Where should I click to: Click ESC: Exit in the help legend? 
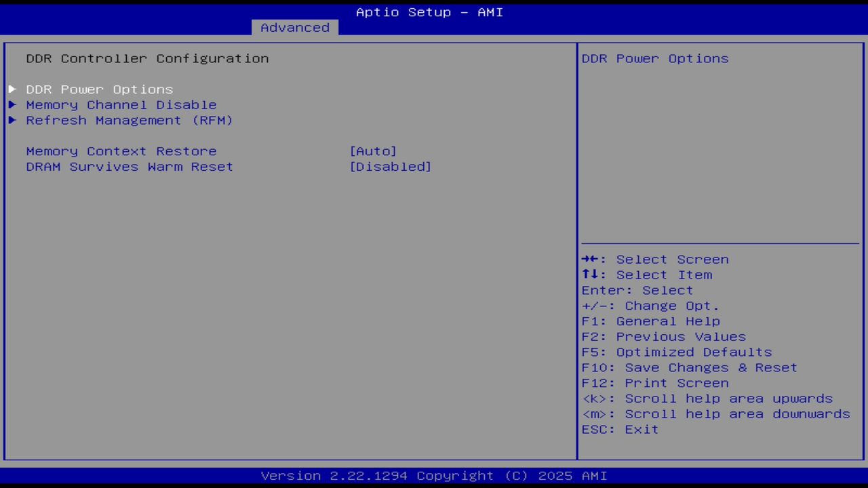click(620, 429)
